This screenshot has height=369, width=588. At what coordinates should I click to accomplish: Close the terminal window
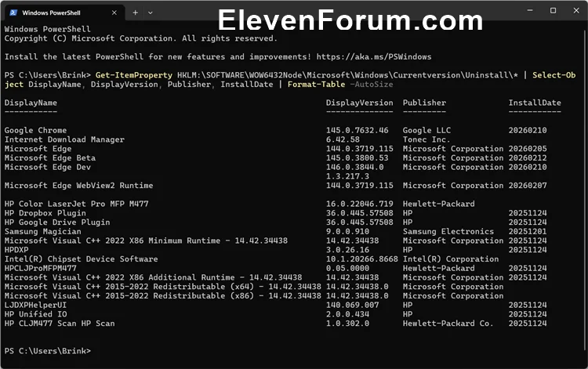tap(576, 10)
